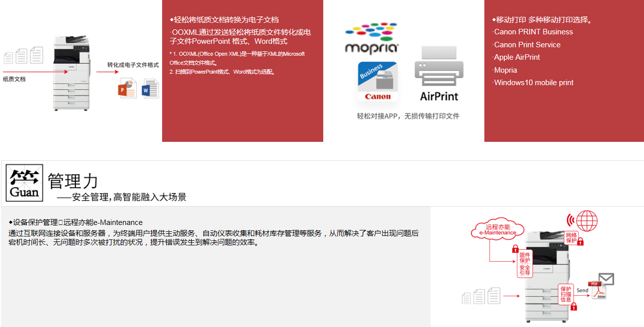Viewport: 644px width, 327px height.
Task: Click the Guan seal-style logo
Action: click(x=24, y=183)
